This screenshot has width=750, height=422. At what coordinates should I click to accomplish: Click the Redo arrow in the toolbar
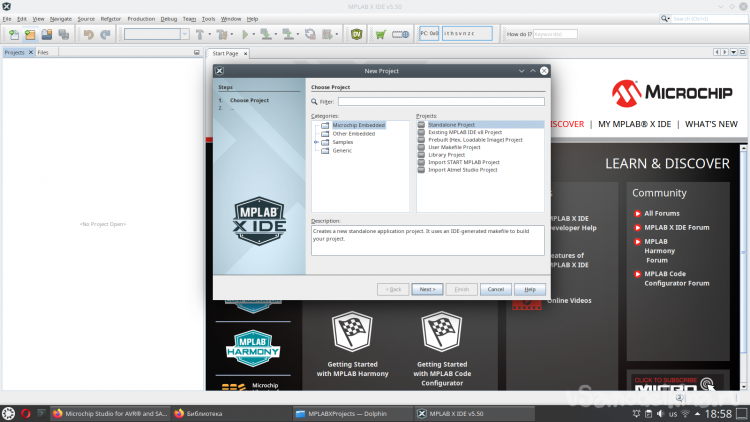105,34
